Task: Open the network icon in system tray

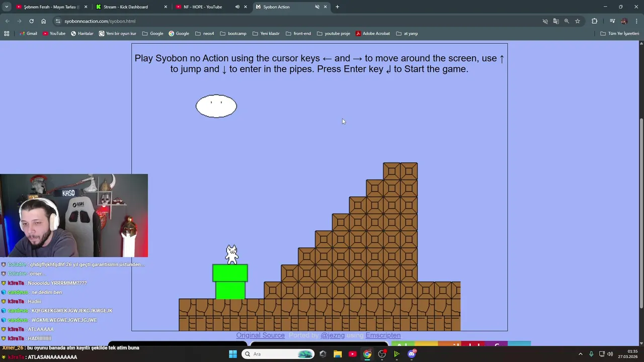Action: pos(601,354)
